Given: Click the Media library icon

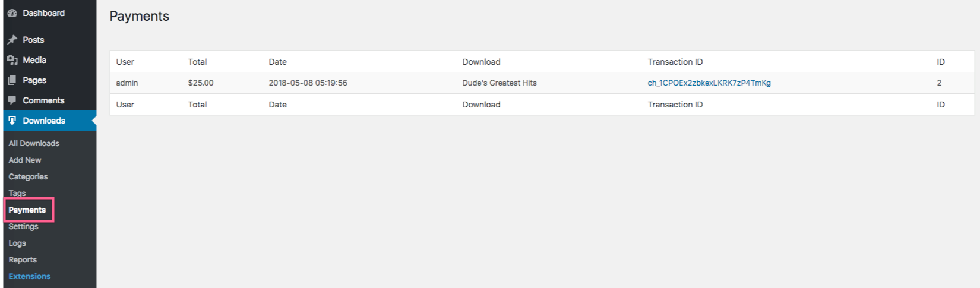Looking at the screenshot, I should [x=12, y=60].
